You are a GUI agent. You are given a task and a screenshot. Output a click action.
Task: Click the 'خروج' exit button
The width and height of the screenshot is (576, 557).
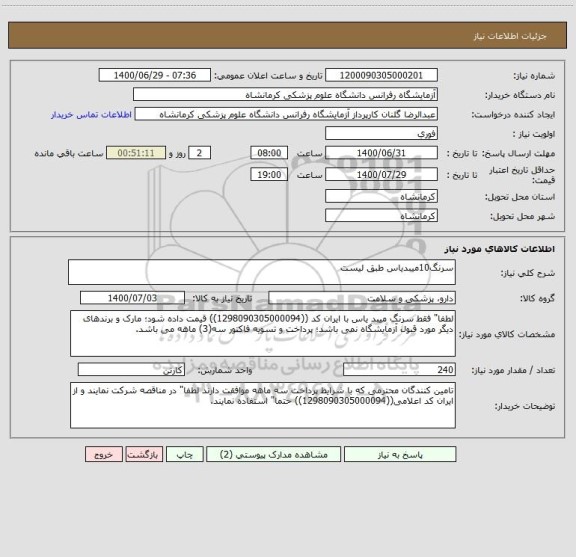pos(104,454)
